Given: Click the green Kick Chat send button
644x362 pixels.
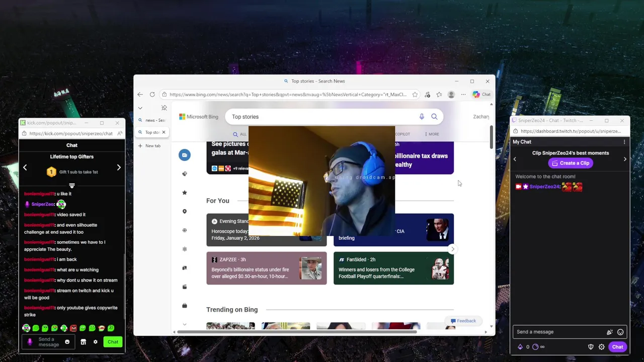Looking at the screenshot, I should coord(113,342).
